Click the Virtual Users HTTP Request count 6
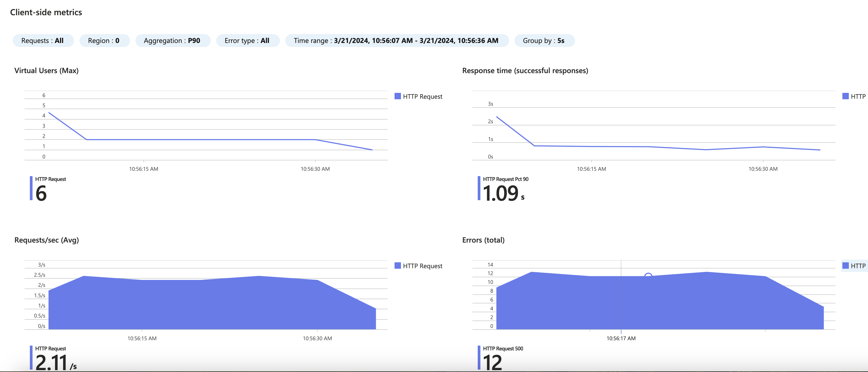This screenshot has height=372, width=868. click(41, 193)
